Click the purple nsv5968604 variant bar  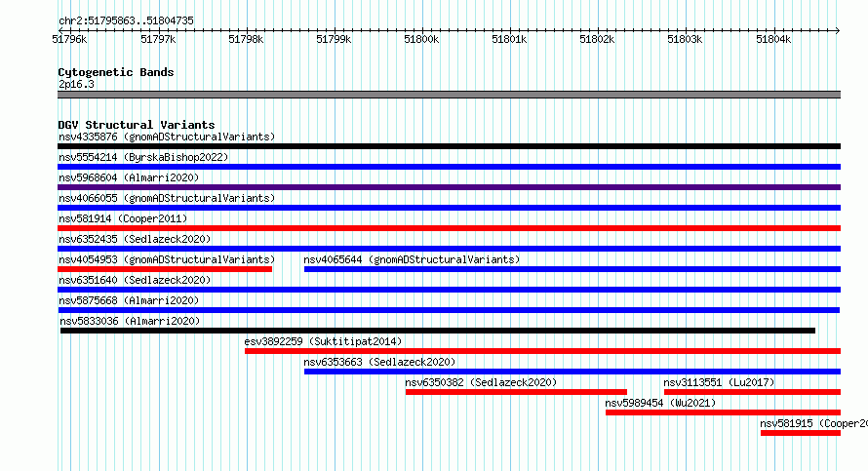tap(449, 187)
